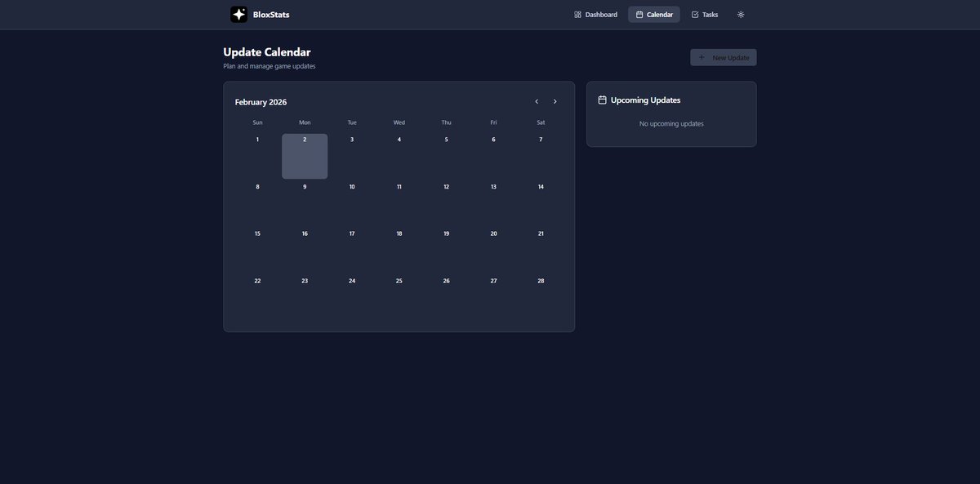Pick February 12 on the calendar

pos(446,204)
